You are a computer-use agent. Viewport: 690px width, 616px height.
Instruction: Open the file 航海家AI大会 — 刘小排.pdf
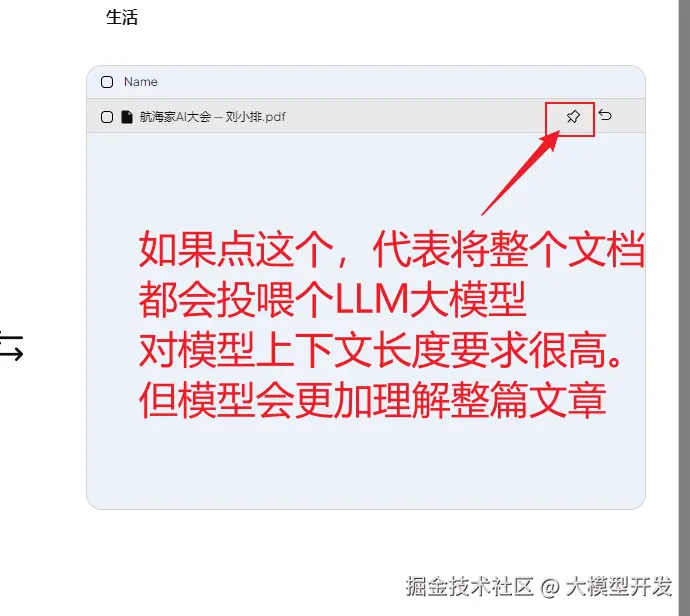[213, 117]
